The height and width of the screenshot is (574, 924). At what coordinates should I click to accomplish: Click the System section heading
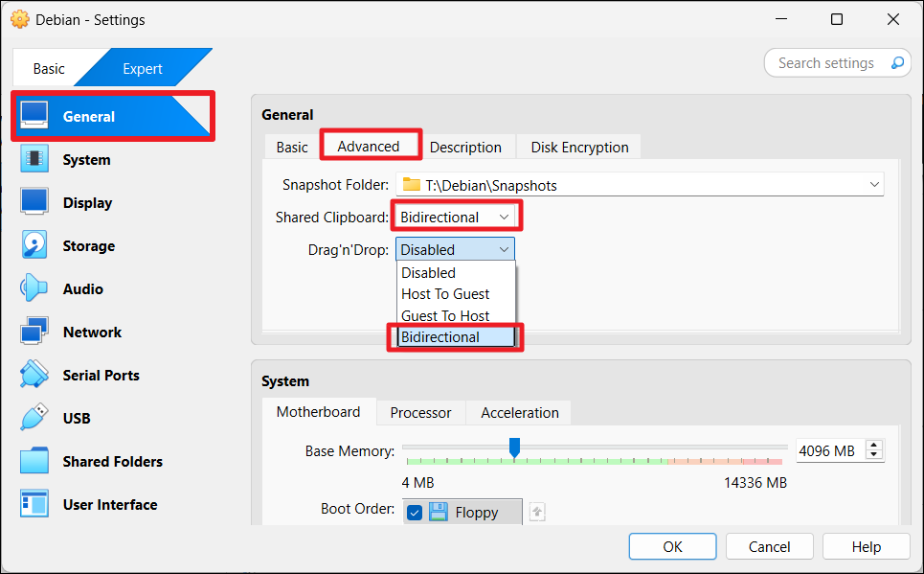click(285, 381)
